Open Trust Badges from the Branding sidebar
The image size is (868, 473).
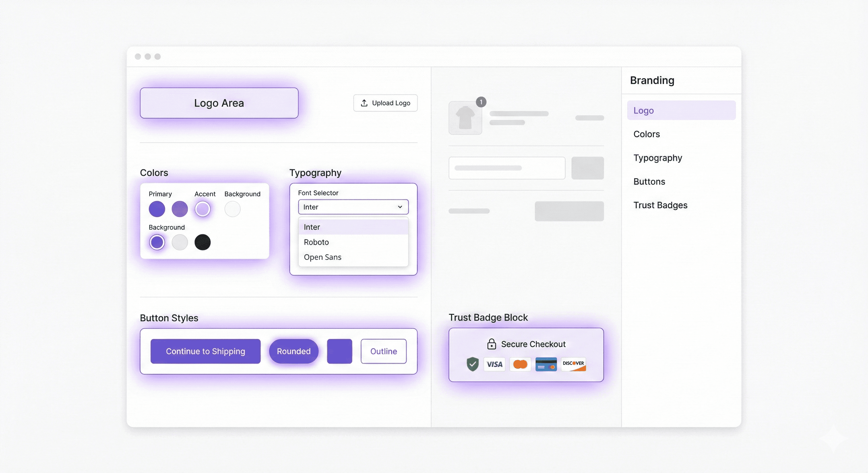[661, 205]
